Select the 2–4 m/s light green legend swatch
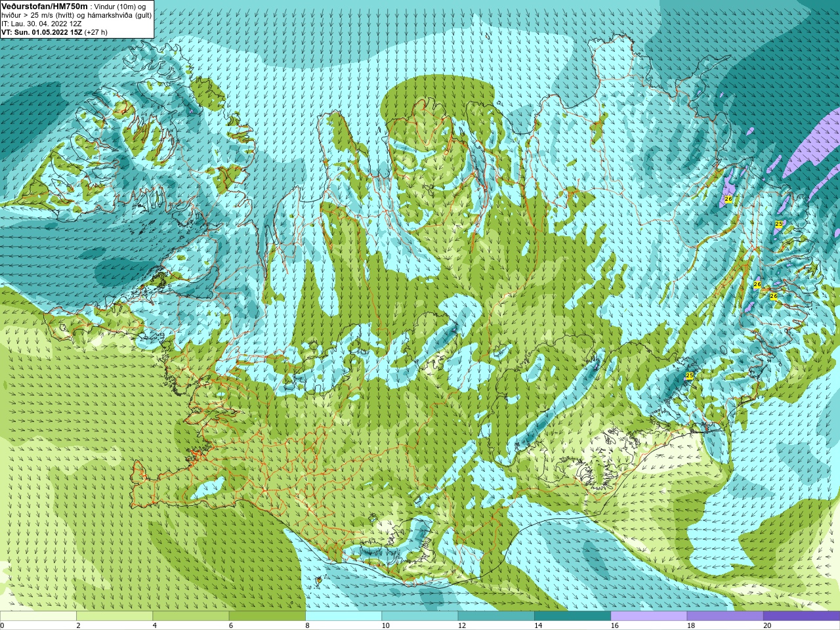This screenshot has width=840, height=630. (x=114, y=616)
